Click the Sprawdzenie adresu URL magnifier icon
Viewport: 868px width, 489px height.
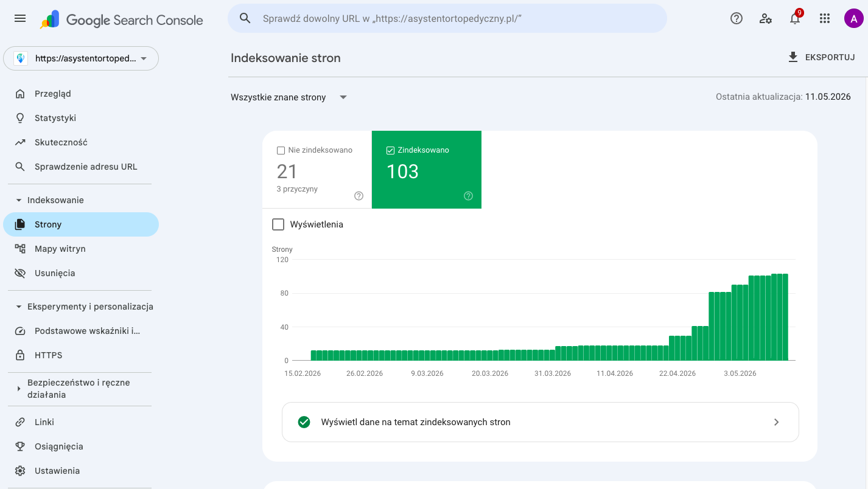pyautogui.click(x=20, y=167)
